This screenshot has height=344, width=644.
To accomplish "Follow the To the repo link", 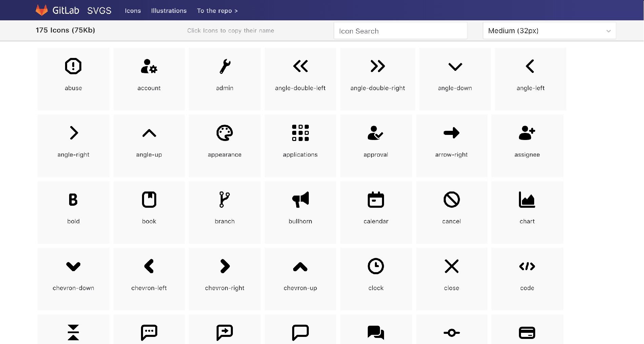I will [217, 11].
